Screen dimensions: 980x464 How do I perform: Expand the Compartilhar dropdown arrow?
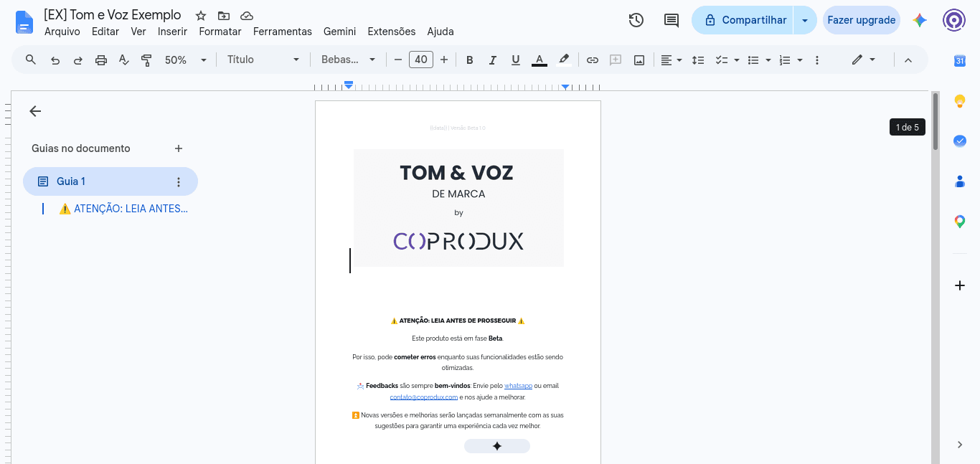(x=805, y=20)
